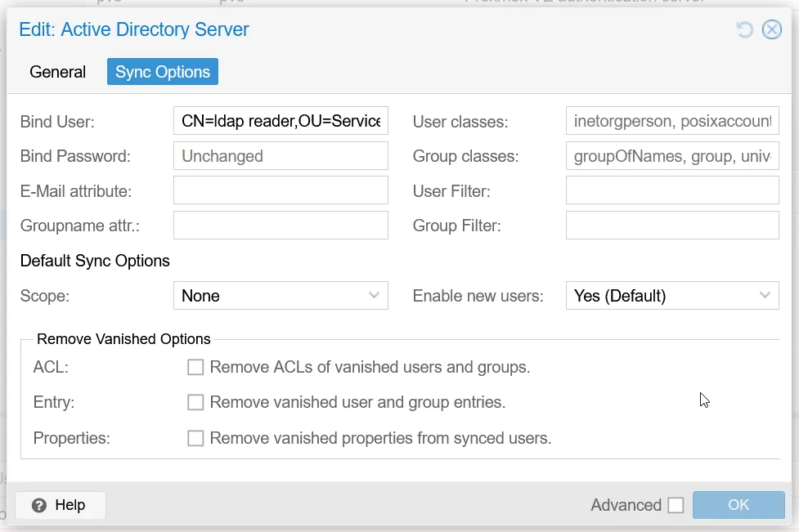The height and width of the screenshot is (532, 799).
Task: Click the Group Filter input field
Action: (671, 226)
